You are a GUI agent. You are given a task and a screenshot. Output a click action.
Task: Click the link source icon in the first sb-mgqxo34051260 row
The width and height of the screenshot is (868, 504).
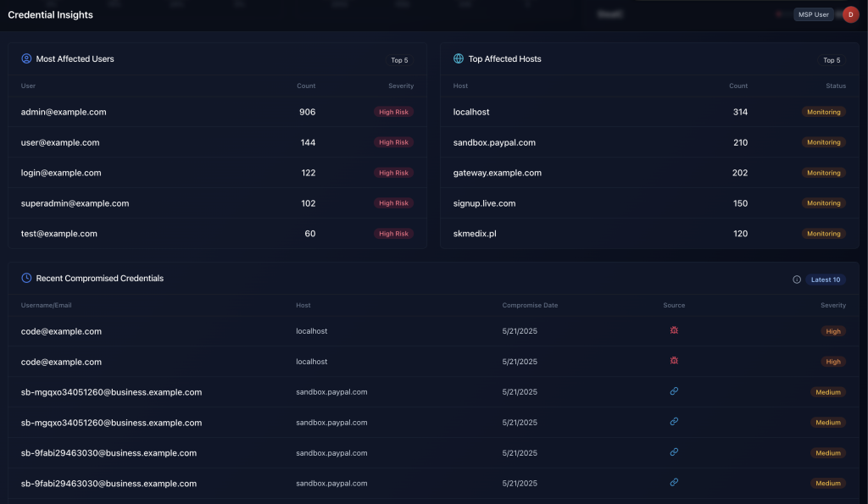(674, 391)
